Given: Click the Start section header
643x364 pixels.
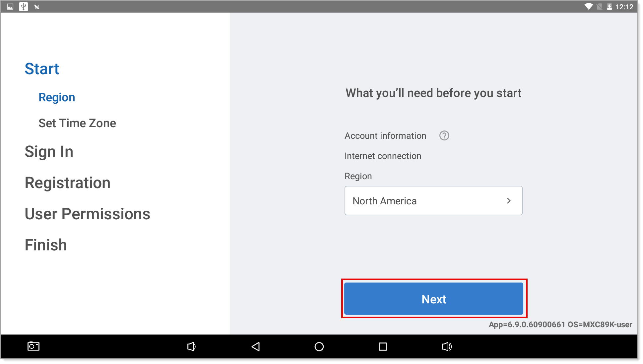Looking at the screenshot, I should 42,68.
